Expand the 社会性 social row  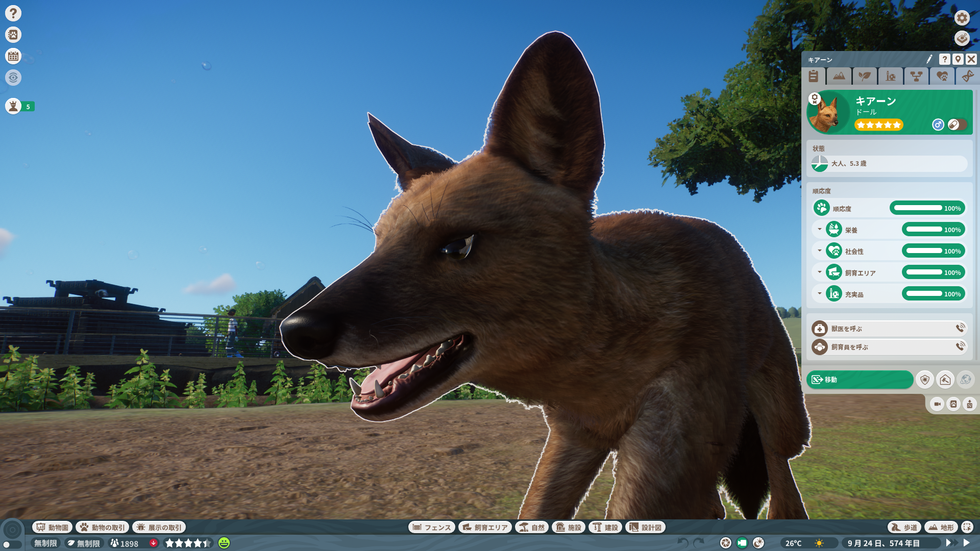tap(820, 251)
